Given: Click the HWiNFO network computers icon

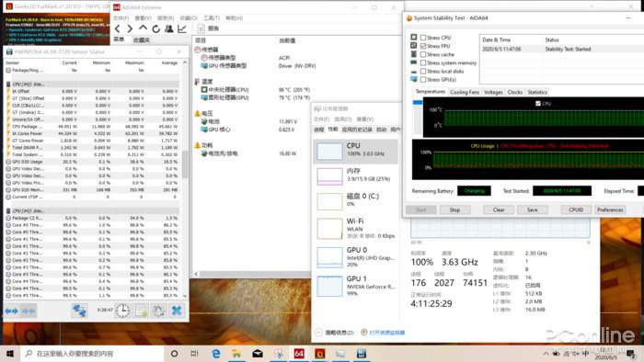Looking at the screenshot, I should (x=79, y=311).
